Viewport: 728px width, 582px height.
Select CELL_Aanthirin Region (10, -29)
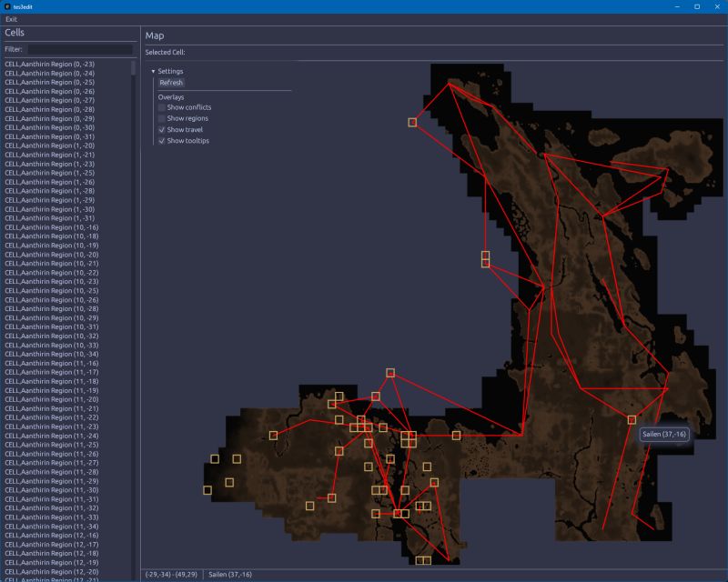coord(52,318)
